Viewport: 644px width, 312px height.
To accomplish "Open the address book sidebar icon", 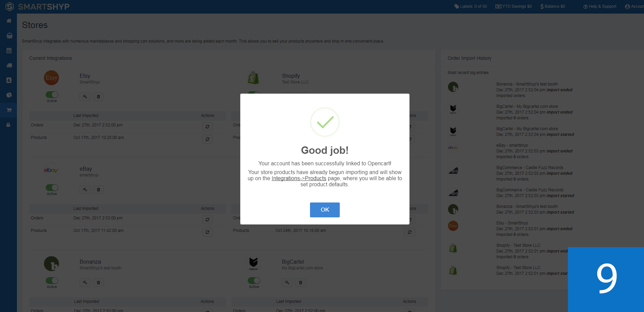I will pos(9,80).
